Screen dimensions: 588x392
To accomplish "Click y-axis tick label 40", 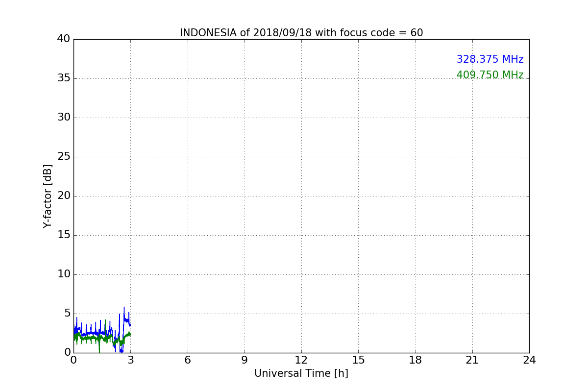I will (x=64, y=39).
